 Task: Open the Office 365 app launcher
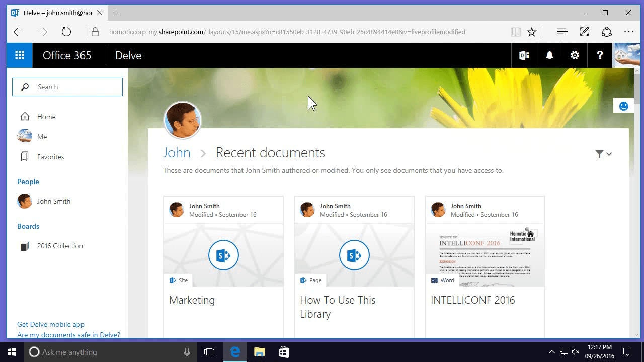click(x=19, y=55)
